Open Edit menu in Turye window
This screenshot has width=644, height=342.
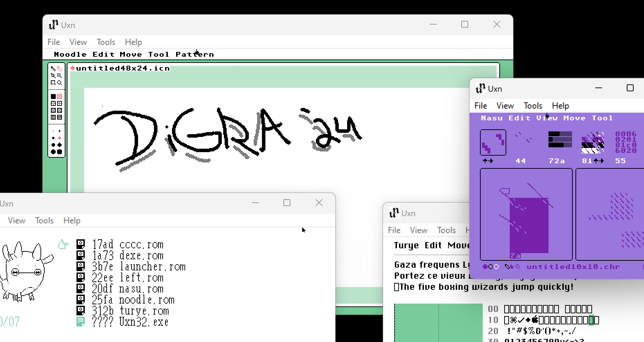click(x=433, y=245)
